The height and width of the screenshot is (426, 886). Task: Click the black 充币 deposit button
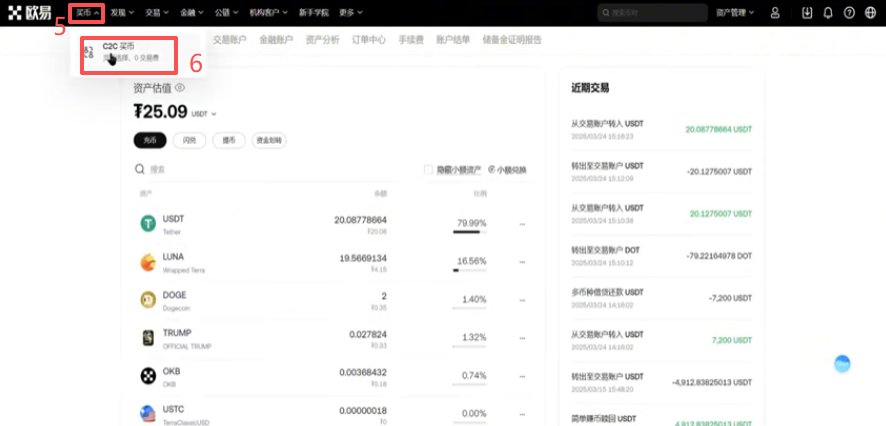coord(150,141)
